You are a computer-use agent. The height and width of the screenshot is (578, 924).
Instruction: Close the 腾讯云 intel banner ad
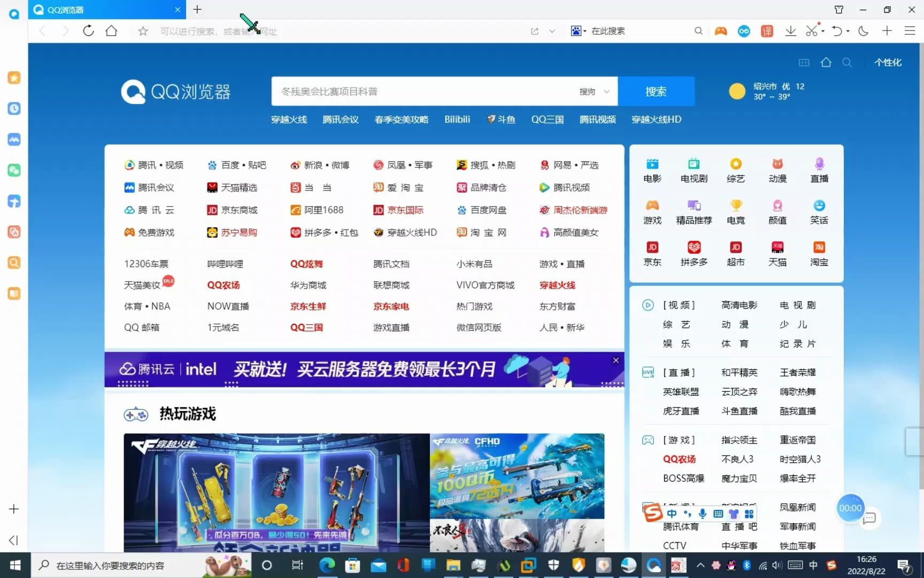[616, 360]
